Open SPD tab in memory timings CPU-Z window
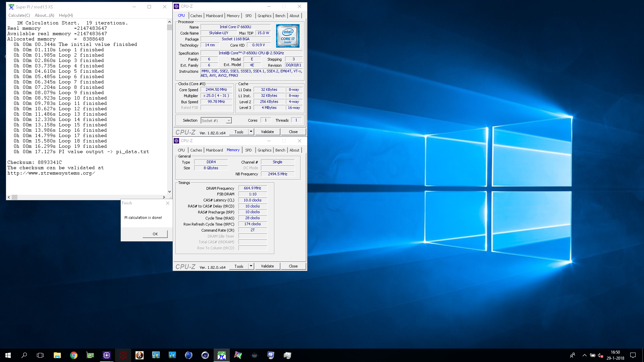The height and width of the screenshot is (362, 644). (248, 150)
